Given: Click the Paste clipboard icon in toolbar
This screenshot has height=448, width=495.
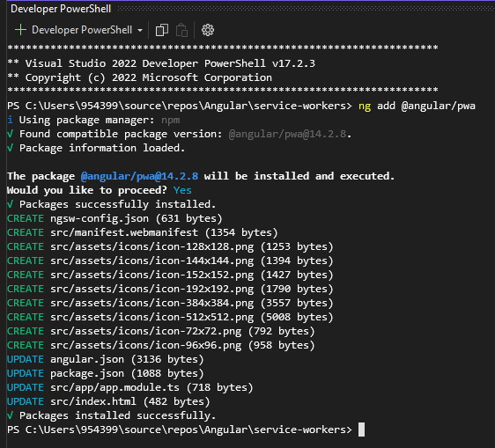Looking at the screenshot, I should click(x=181, y=30).
